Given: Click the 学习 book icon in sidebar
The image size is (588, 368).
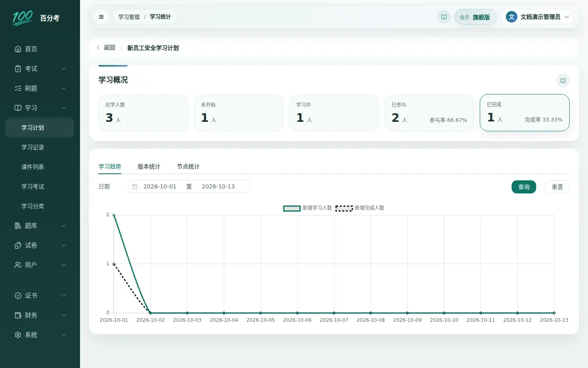Looking at the screenshot, I should coord(18,108).
